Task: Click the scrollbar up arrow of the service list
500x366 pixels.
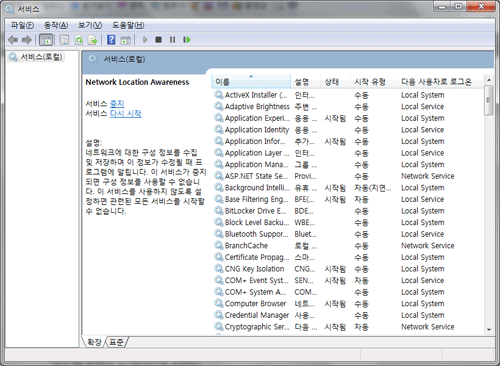Action: [489, 80]
